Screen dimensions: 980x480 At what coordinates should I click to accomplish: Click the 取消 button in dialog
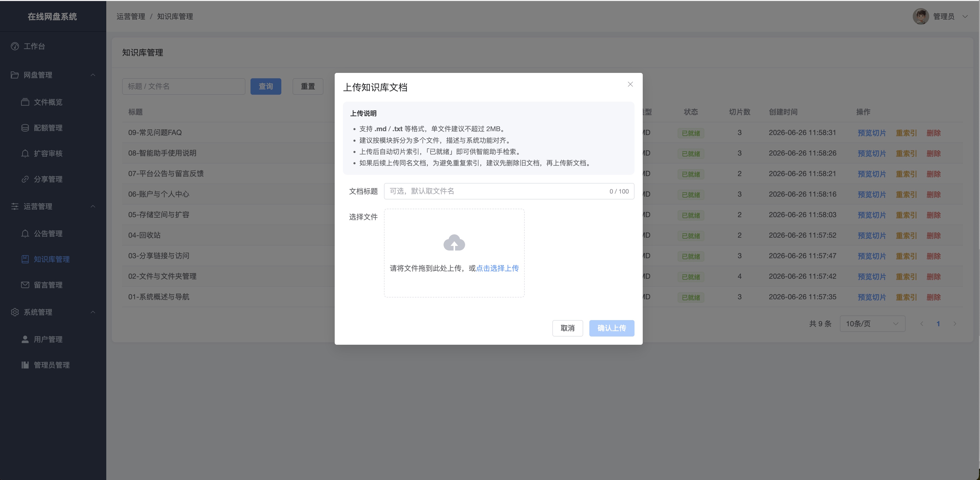(567, 328)
